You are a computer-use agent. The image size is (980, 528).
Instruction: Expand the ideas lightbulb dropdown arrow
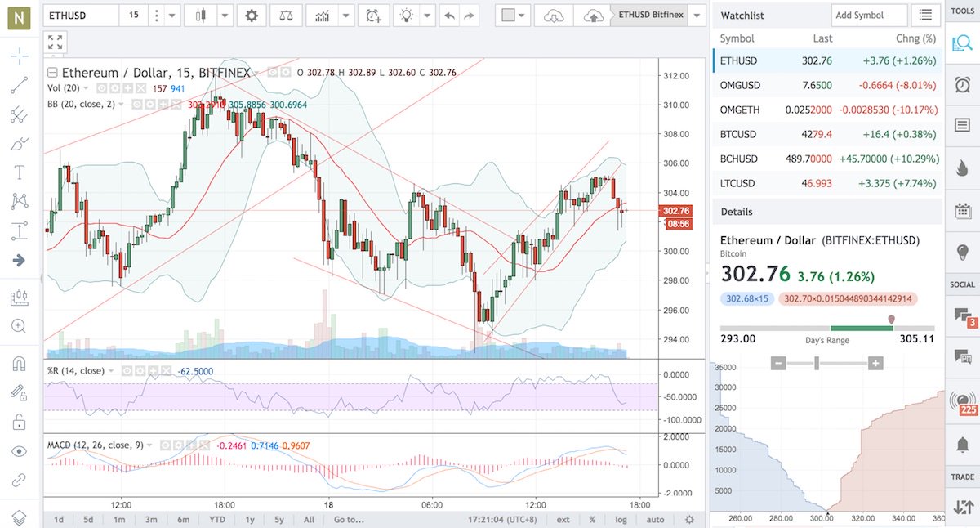(x=428, y=16)
